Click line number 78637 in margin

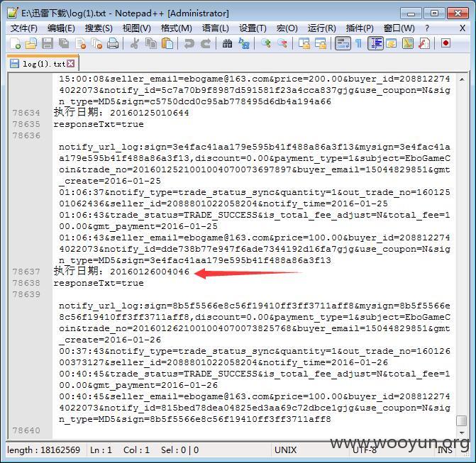pos(26,272)
